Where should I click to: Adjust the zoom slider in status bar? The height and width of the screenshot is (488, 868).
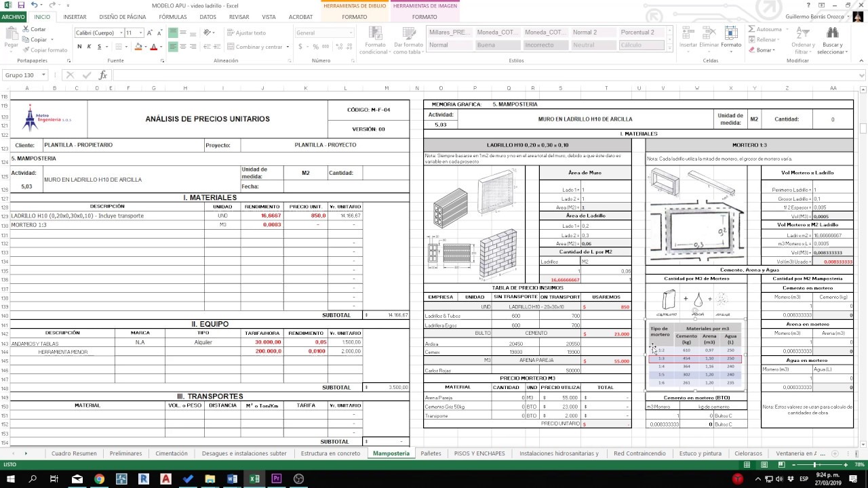click(x=814, y=465)
